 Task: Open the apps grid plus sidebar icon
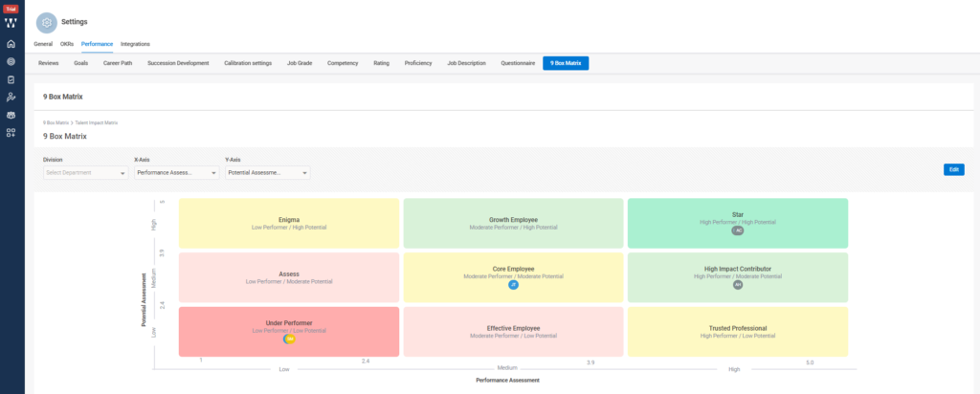click(11, 132)
